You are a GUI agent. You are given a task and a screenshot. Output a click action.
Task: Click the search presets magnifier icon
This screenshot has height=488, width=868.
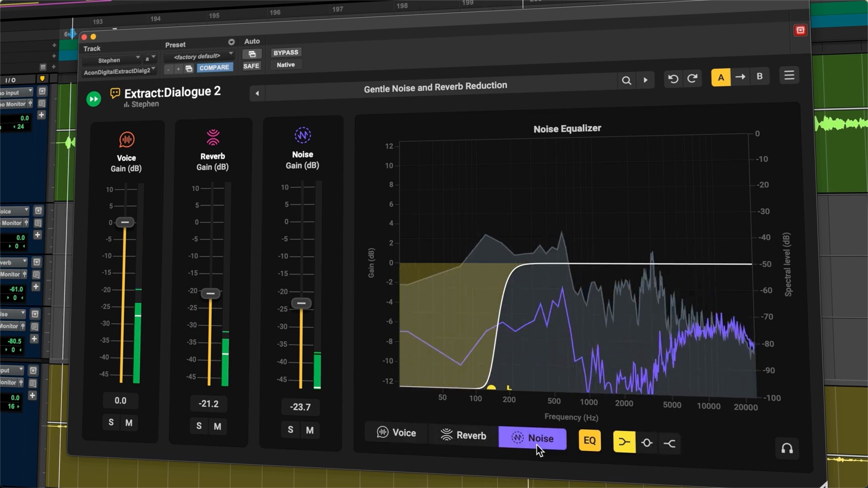pos(626,80)
